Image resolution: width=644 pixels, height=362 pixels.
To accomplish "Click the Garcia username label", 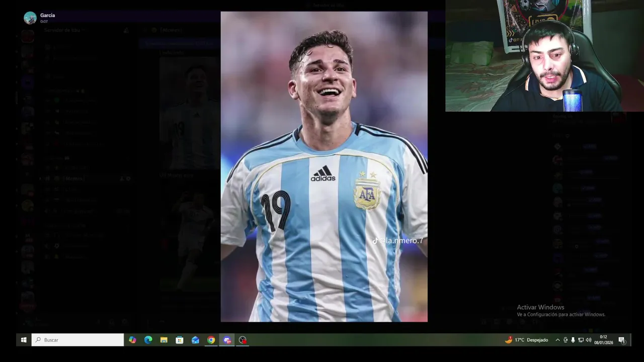I will point(47,15).
